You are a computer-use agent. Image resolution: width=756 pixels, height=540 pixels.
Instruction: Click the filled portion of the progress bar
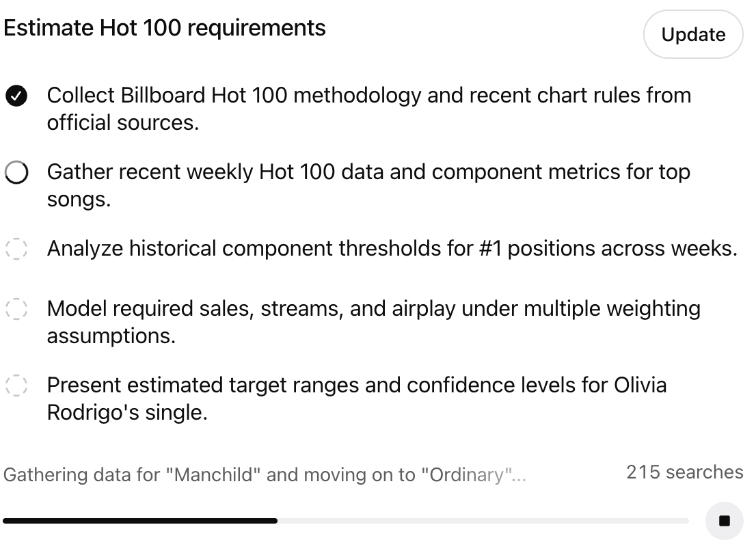pos(140,521)
